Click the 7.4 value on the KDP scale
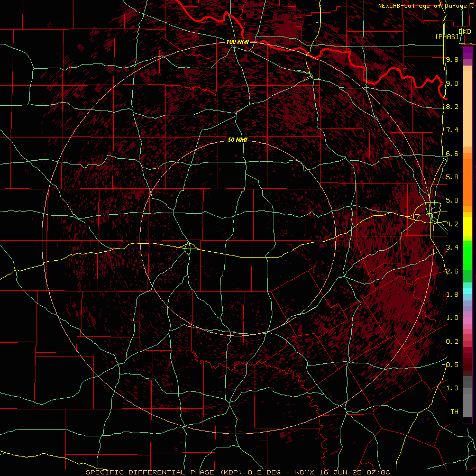Screen dimensions: 476x476 click(x=452, y=130)
